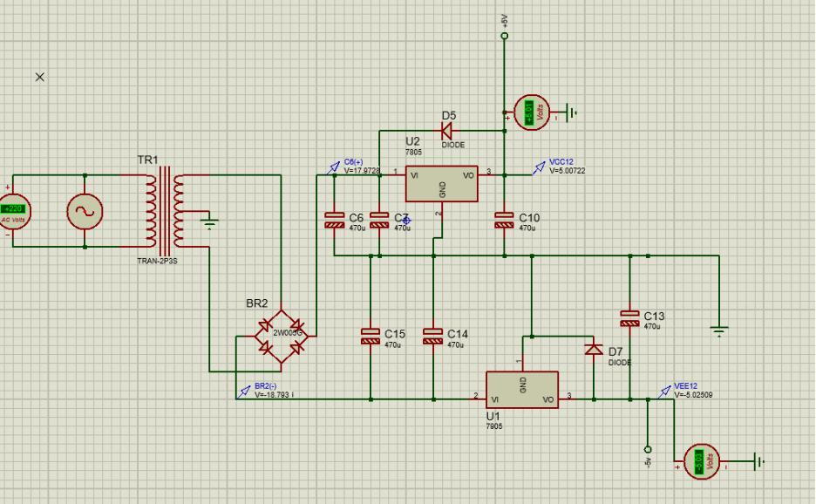Select capacitor C10 symbol

(x=504, y=220)
